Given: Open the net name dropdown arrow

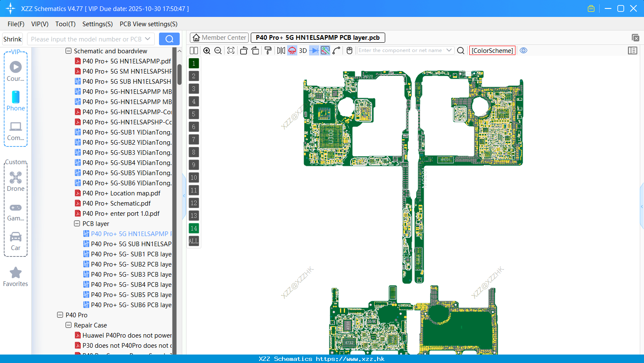Looking at the screenshot, I should pyautogui.click(x=449, y=50).
